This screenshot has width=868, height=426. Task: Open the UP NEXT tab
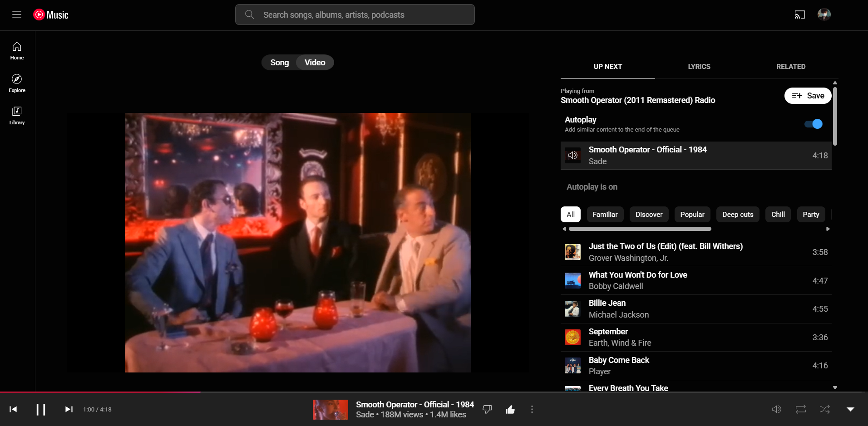coord(607,67)
